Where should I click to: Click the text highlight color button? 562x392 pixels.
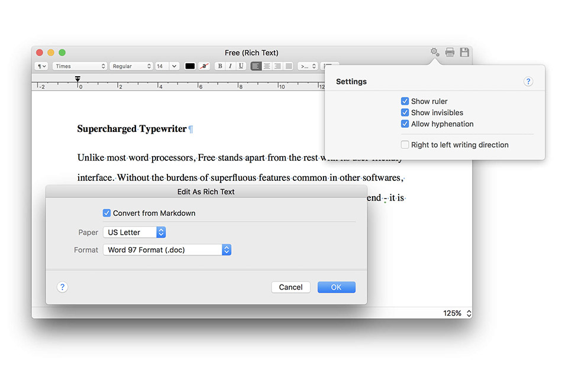pos(204,66)
